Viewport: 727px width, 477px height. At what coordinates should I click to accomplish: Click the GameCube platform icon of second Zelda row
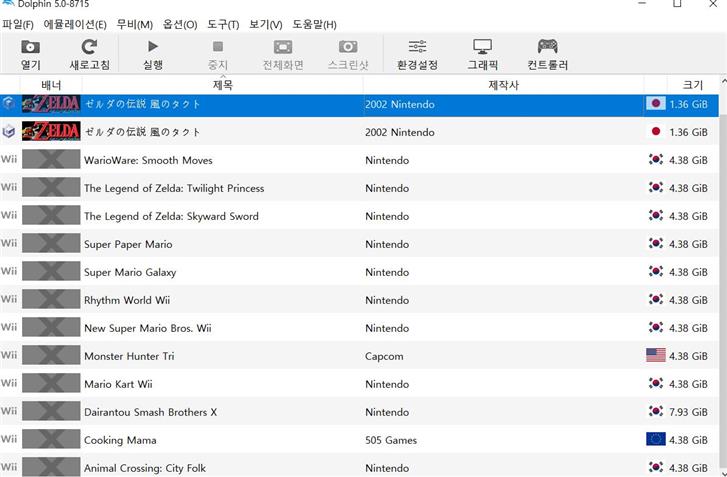(9, 132)
